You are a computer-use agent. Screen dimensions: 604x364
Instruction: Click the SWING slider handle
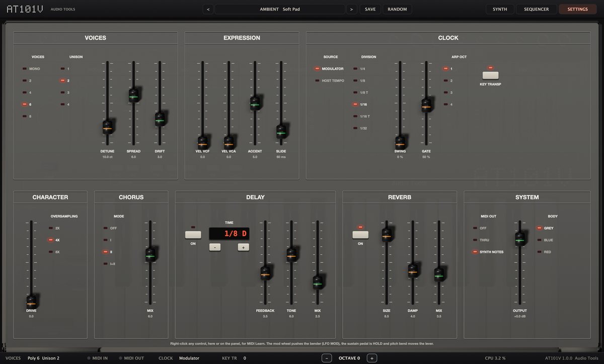tap(400, 143)
